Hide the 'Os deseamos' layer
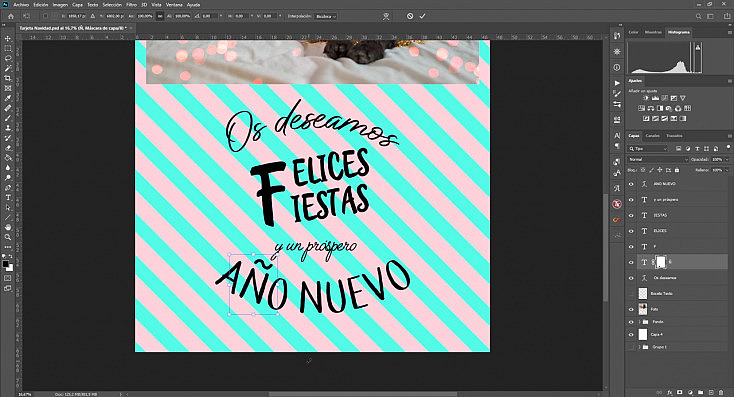Viewport: 734px width, 397px height. click(631, 278)
